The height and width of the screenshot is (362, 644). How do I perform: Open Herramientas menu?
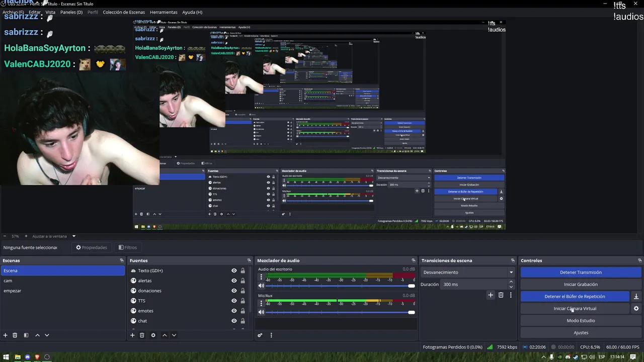tap(164, 12)
